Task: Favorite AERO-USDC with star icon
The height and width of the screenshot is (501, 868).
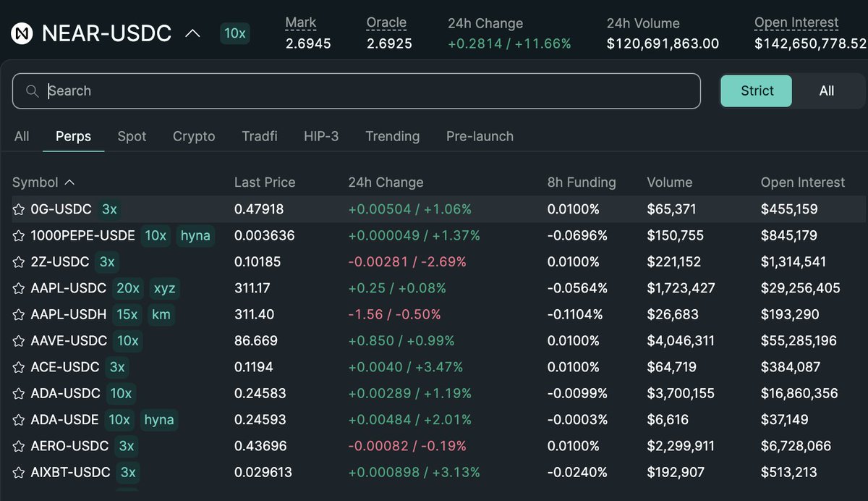Action: click(19, 446)
